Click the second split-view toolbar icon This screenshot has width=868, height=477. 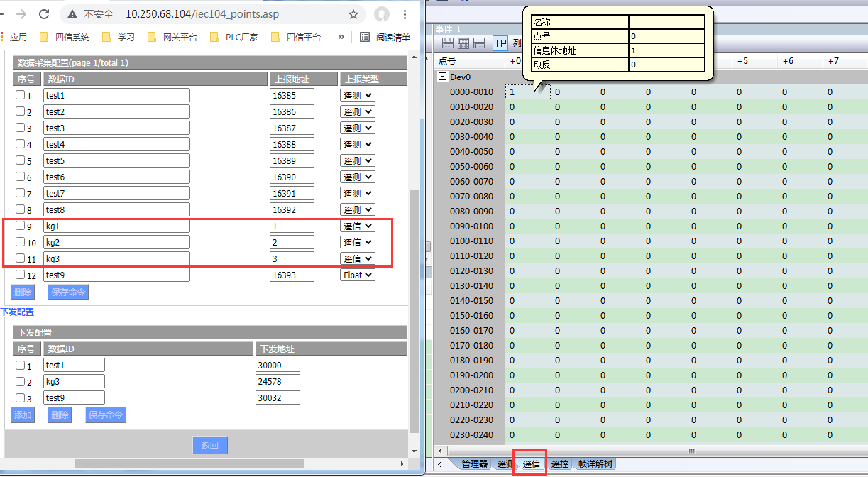tap(463, 43)
